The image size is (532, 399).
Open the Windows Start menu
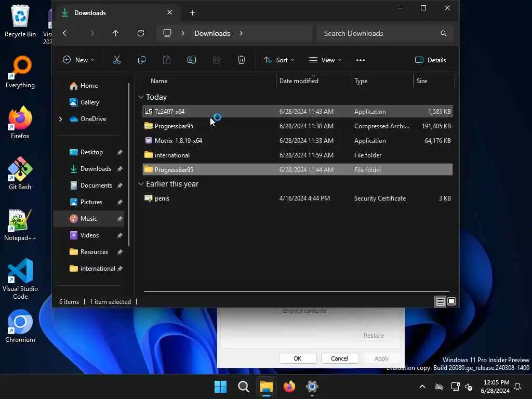click(220, 387)
